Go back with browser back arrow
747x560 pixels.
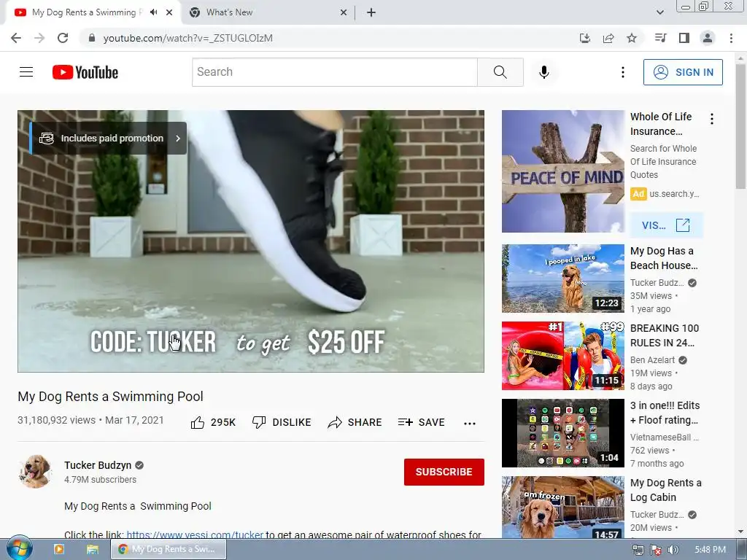tap(16, 38)
